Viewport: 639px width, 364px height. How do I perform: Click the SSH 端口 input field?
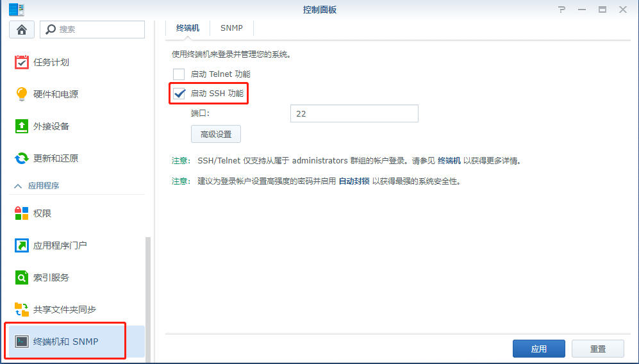tap(354, 113)
